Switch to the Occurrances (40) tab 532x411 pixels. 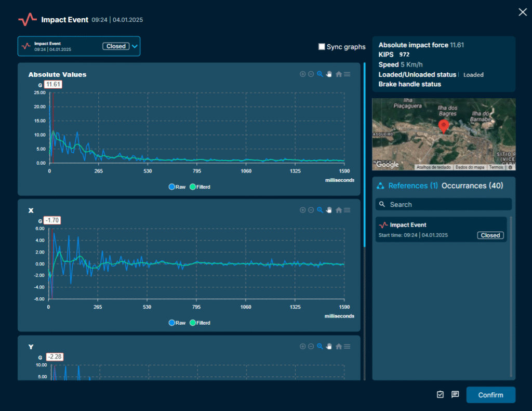[472, 185]
